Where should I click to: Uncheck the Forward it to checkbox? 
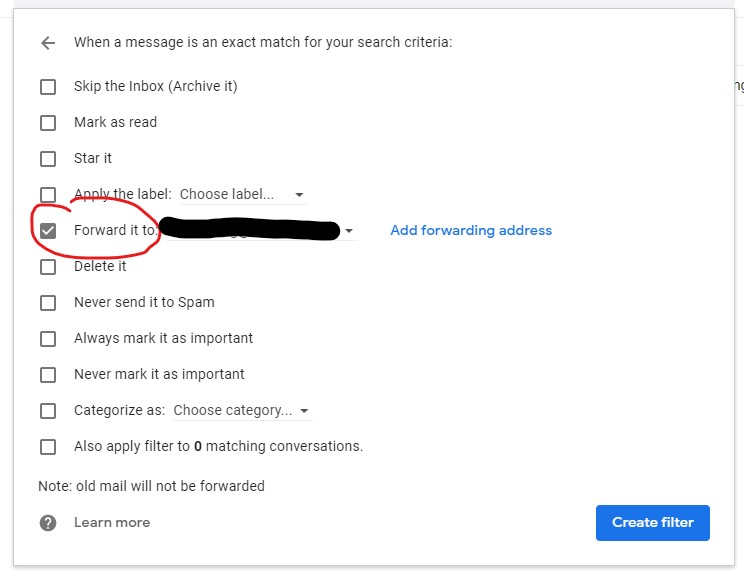(x=48, y=231)
